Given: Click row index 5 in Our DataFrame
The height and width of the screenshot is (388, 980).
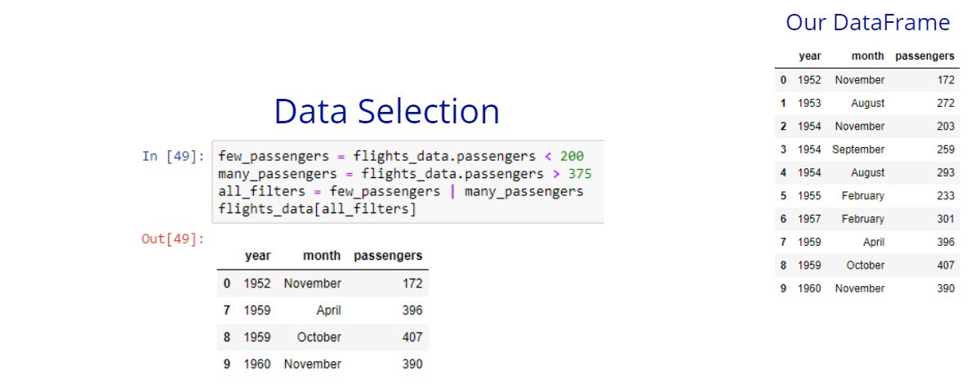Looking at the screenshot, I should [783, 196].
